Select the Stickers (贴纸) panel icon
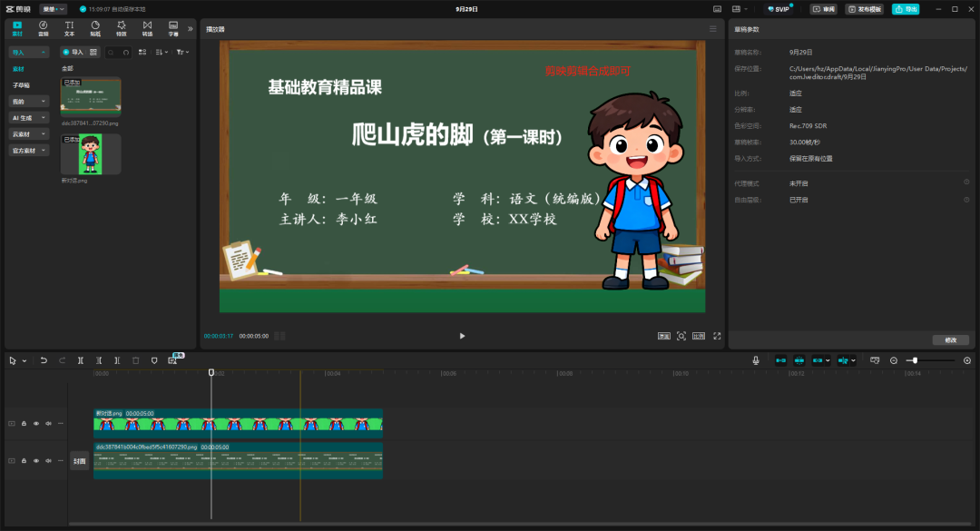 pyautogui.click(x=94, y=27)
